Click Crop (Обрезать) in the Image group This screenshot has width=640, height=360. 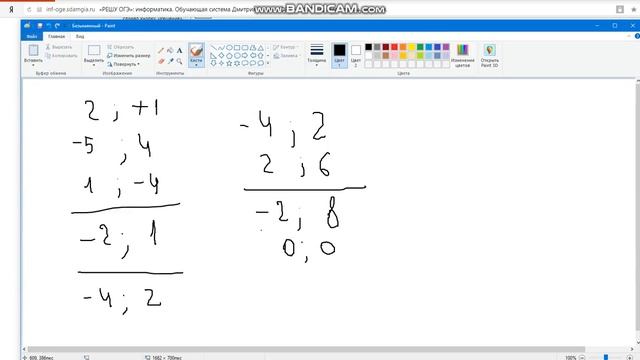[x=120, y=47]
